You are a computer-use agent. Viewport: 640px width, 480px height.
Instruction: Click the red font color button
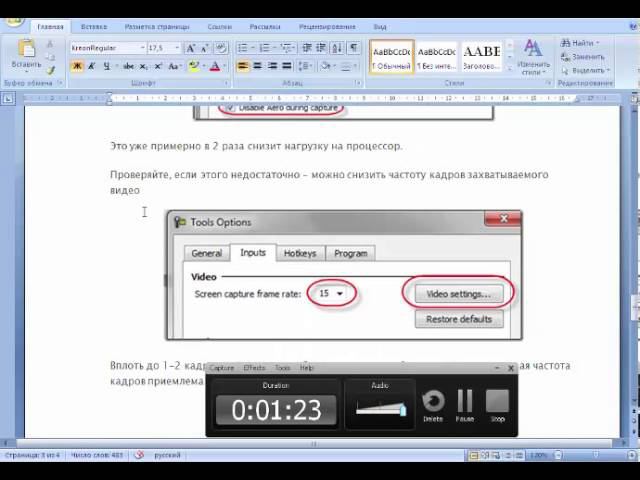click(215, 66)
